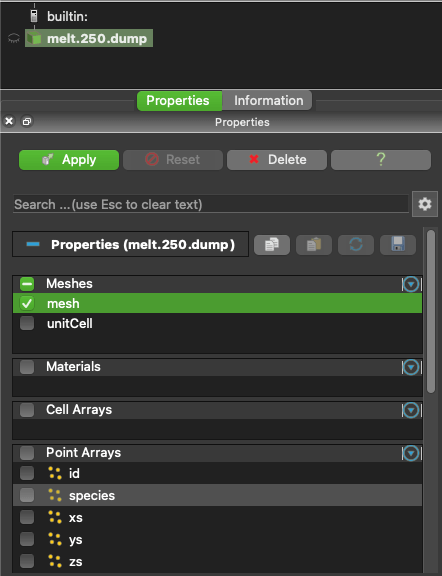Viewport: 442px width, 576px height.
Task: Toggle visibility eye for melt.250.dump
Action: (14, 38)
